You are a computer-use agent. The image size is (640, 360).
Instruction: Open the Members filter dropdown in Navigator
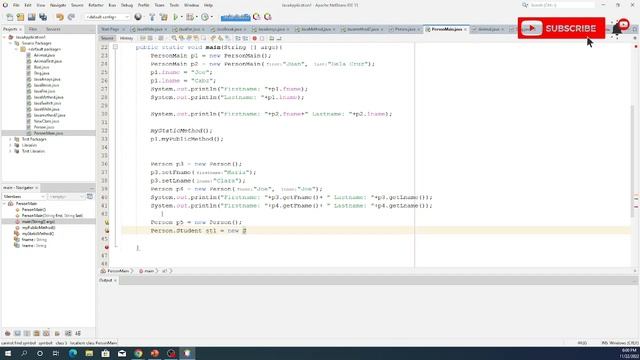(x=24, y=197)
